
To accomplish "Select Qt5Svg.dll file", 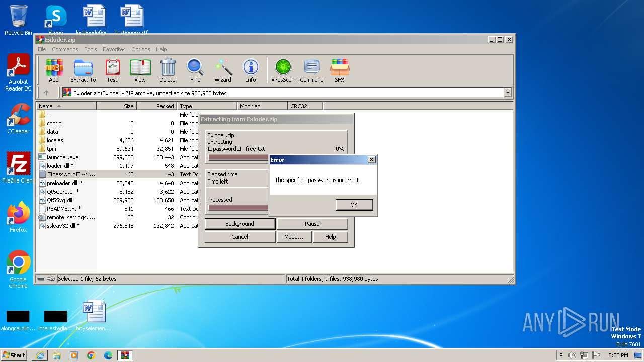I will (62, 200).
